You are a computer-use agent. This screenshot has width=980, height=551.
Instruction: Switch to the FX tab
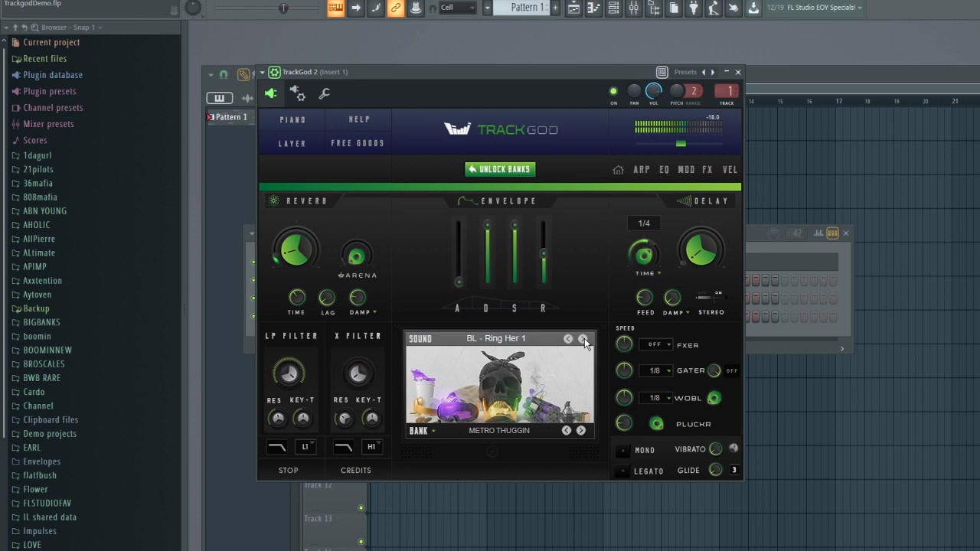(707, 170)
